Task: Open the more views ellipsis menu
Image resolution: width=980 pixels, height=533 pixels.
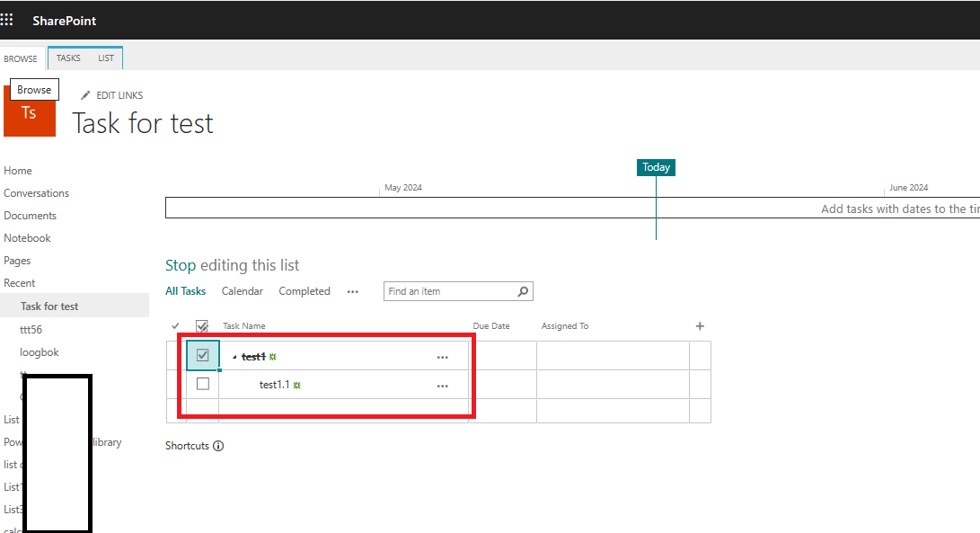Action: [353, 291]
